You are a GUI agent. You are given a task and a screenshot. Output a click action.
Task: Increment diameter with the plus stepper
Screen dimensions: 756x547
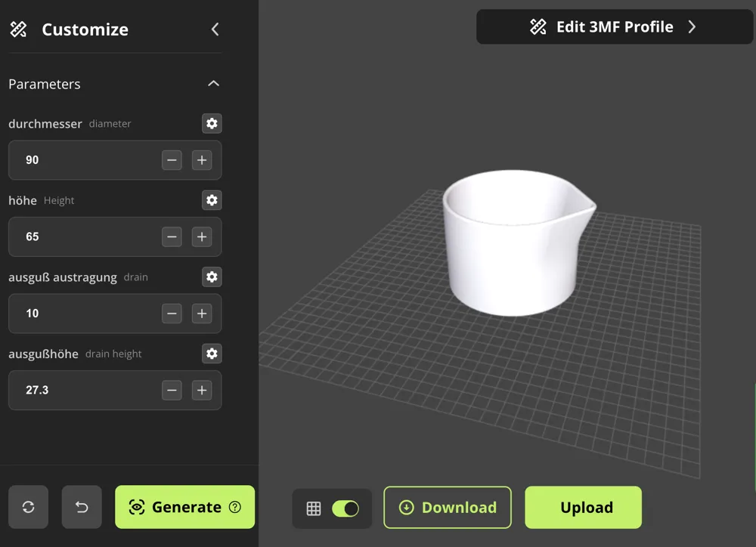[202, 160]
